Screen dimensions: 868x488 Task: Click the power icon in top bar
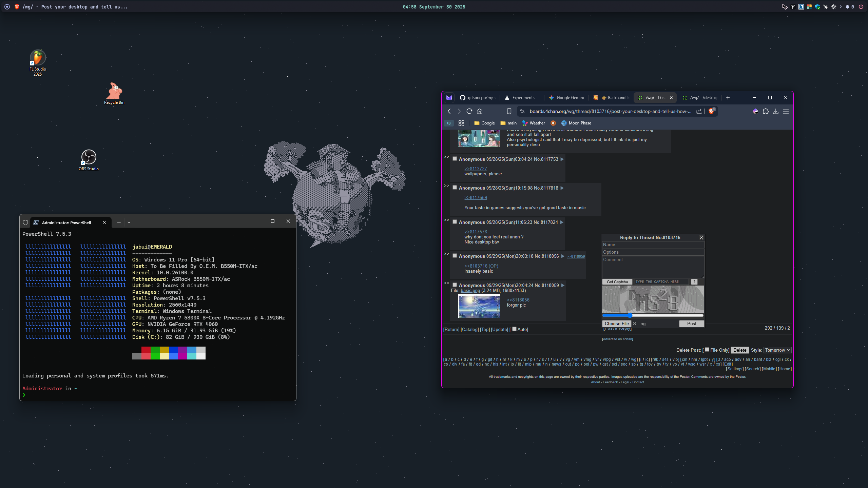click(861, 7)
